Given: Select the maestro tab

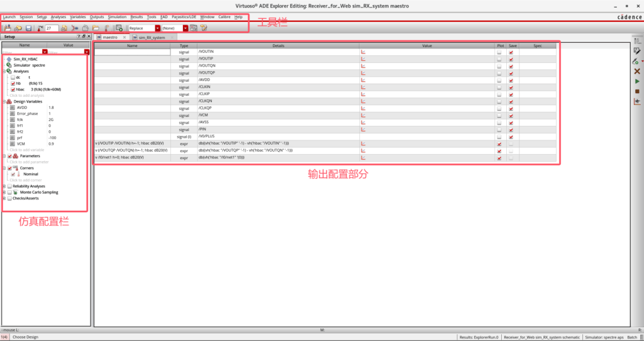Looking at the screenshot, I should [109, 37].
